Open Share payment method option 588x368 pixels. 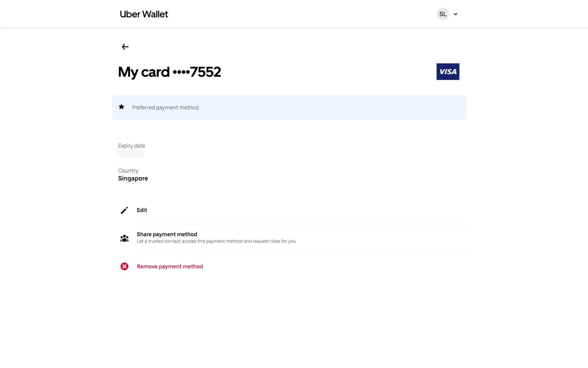tap(167, 234)
